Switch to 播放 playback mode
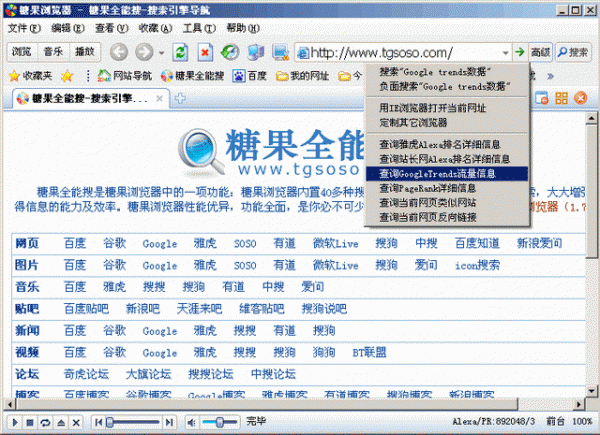Viewport: 600px width, 435px height. tap(85, 52)
